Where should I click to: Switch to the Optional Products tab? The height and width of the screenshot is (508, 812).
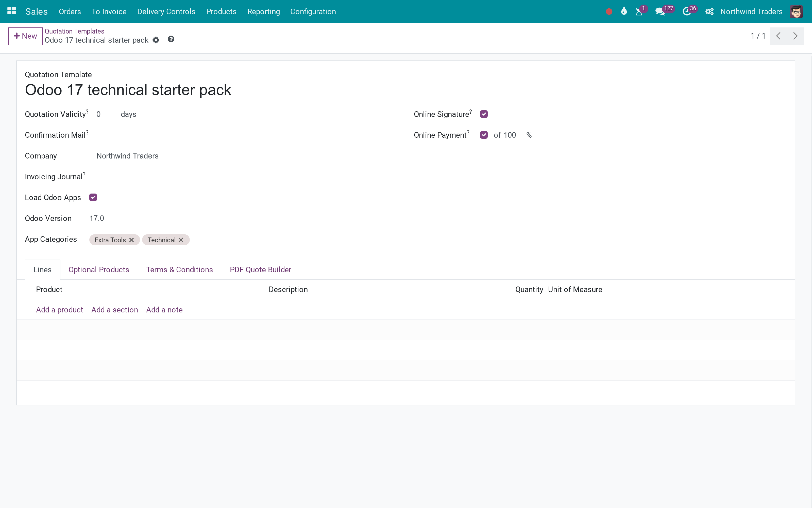(x=99, y=270)
